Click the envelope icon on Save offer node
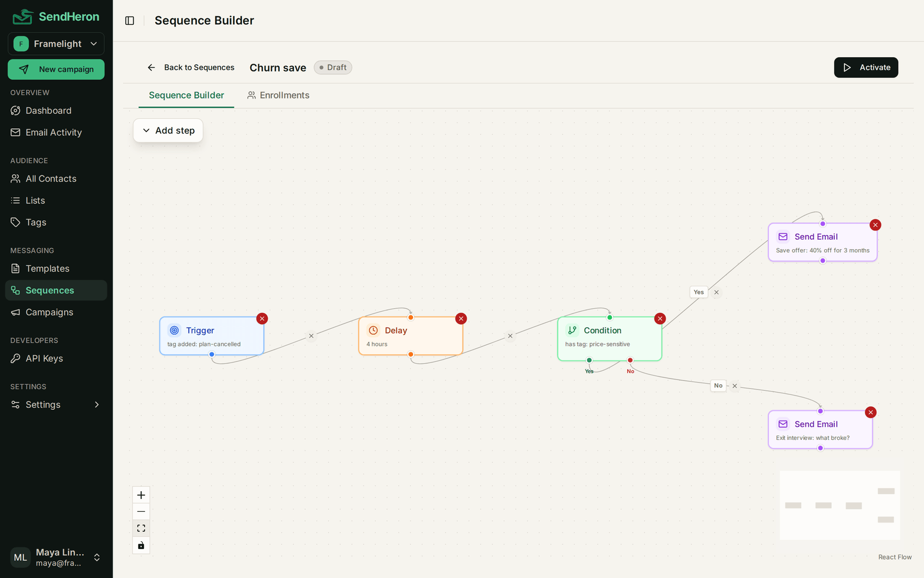 782,237
